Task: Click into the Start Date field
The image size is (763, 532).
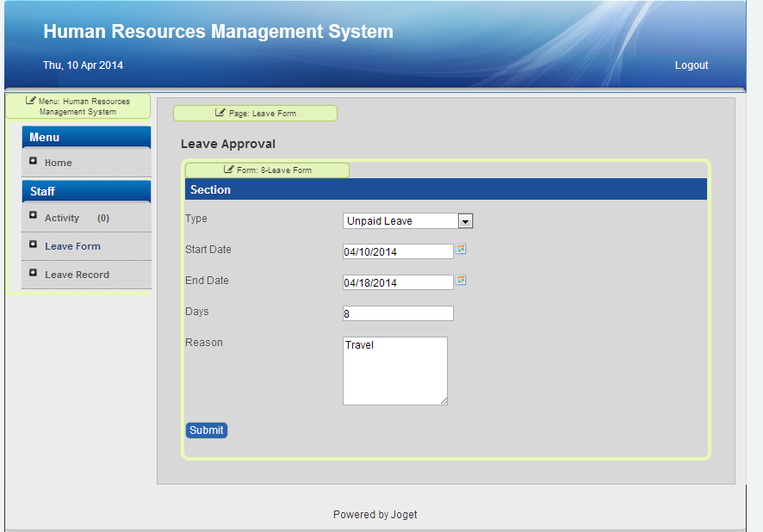Action: click(x=398, y=251)
